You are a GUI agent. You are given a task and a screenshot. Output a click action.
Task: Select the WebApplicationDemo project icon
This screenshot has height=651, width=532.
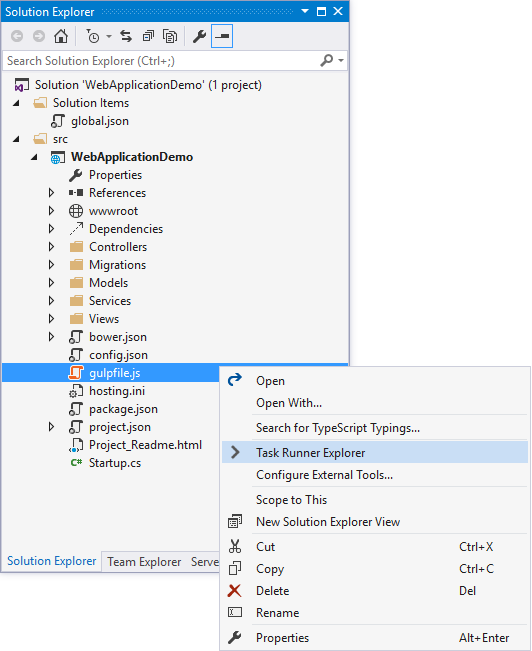58,157
